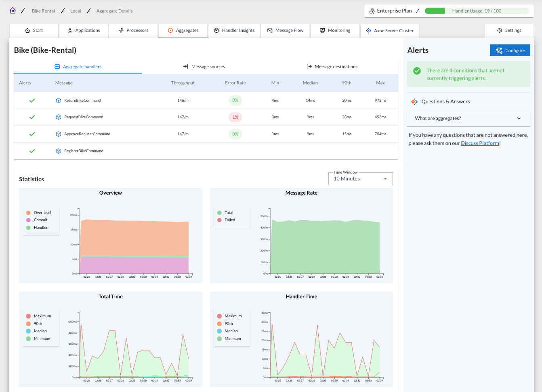The width and height of the screenshot is (542, 392).
Task: Select the Aggregate handlers sub-tab
Action: pyautogui.click(x=78, y=67)
